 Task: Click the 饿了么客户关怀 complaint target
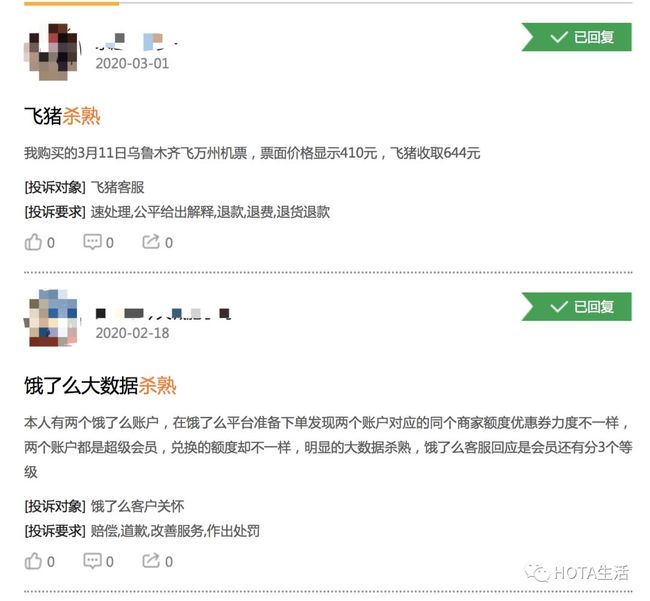(137, 506)
